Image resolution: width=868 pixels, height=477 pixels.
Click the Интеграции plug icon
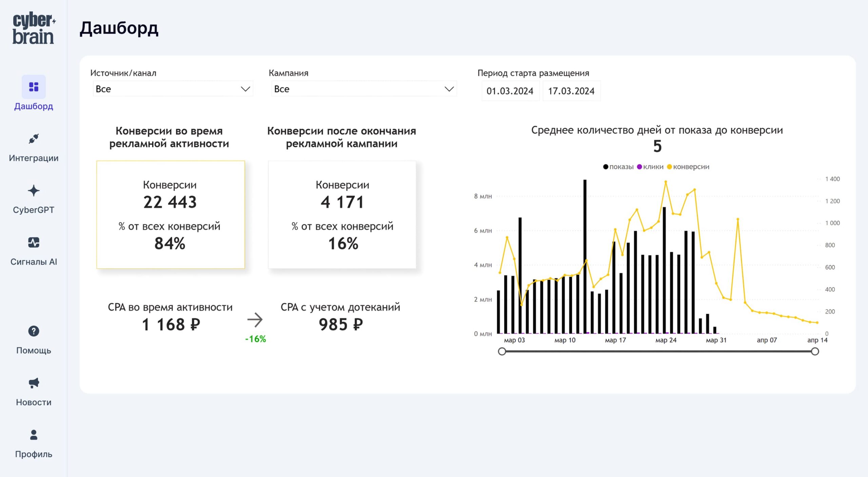coord(34,139)
